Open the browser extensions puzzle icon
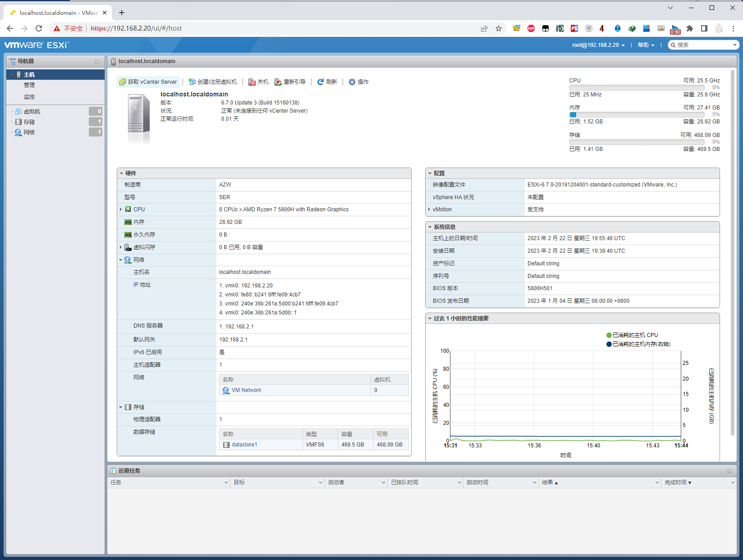 690,28
